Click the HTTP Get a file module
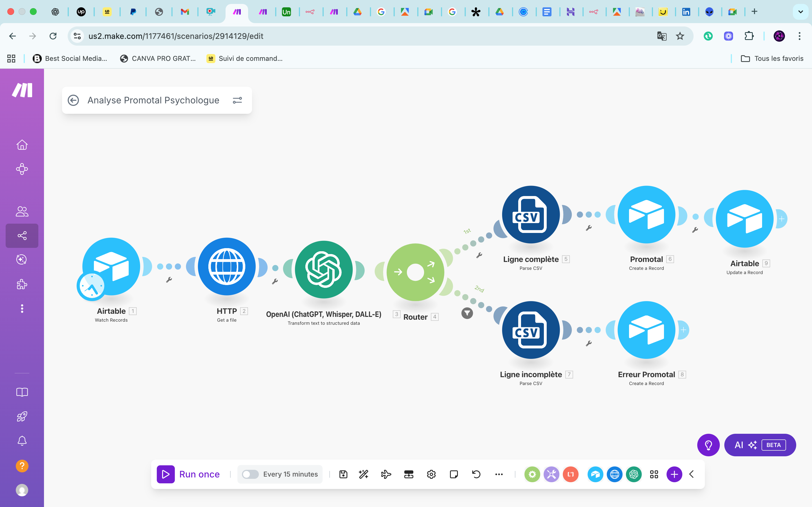Image resolution: width=812 pixels, height=507 pixels. [x=226, y=266]
